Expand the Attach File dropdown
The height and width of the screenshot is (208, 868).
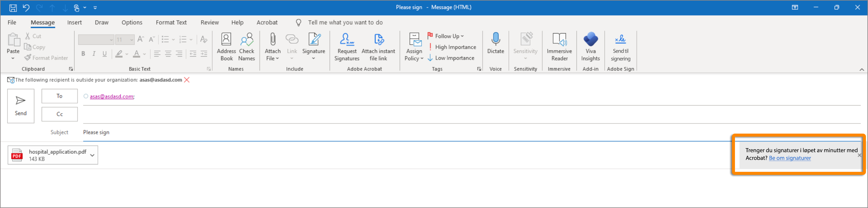click(272, 58)
